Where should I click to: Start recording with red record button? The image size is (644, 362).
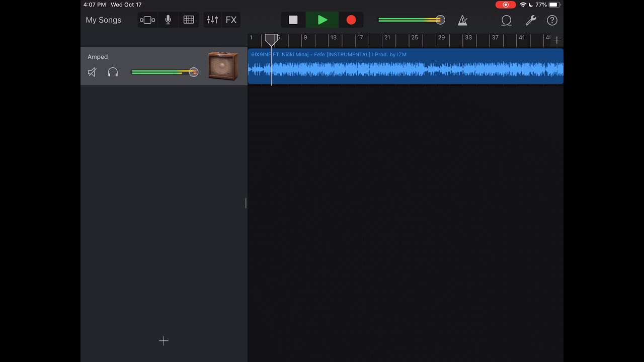351,20
